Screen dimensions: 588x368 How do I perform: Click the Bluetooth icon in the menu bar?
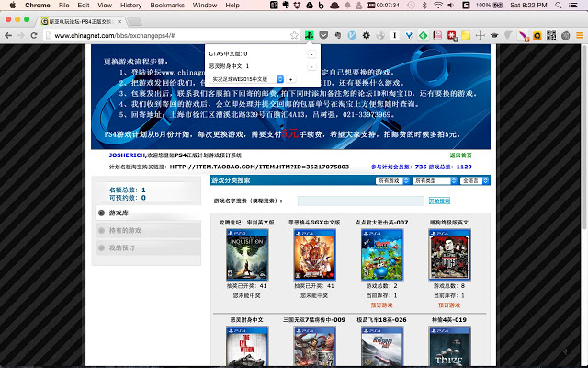[x=424, y=6]
